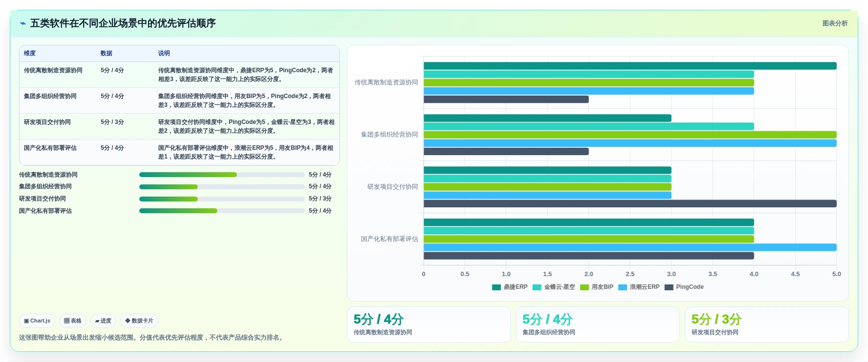Click the blue 浪潮云ERP bar in 国产化私有部署评估 group
868x362 pixels.
(630, 247)
